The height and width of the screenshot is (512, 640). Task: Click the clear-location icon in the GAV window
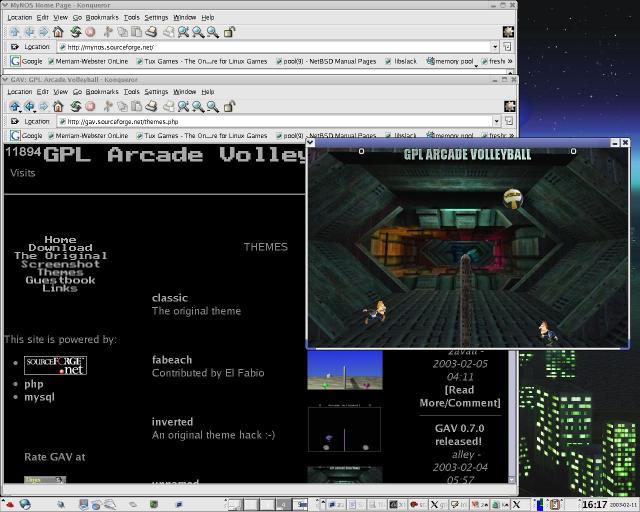15,121
